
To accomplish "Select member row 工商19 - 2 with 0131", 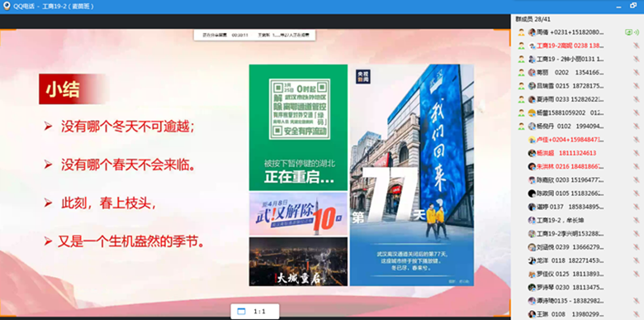I will click(x=577, y=60).
